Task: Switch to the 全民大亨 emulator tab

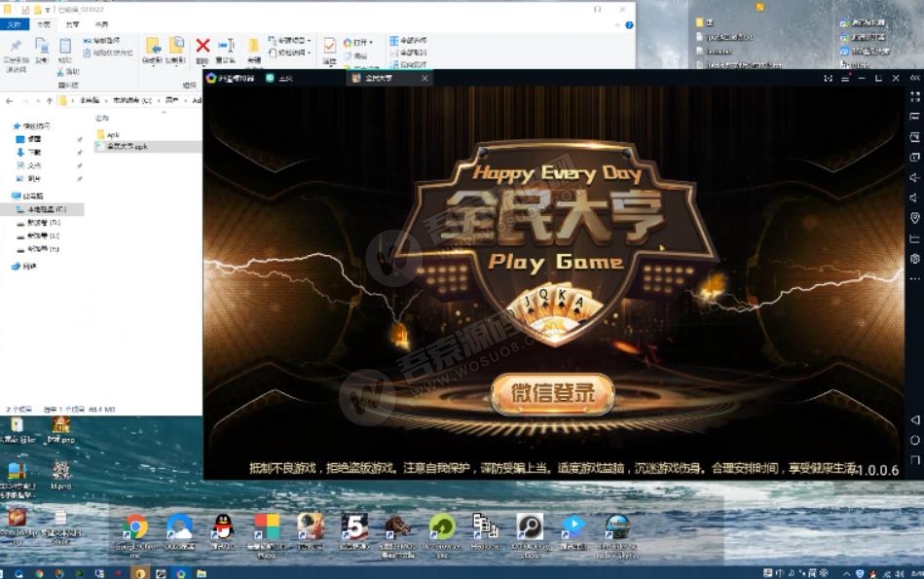Action: pos(379,78)
